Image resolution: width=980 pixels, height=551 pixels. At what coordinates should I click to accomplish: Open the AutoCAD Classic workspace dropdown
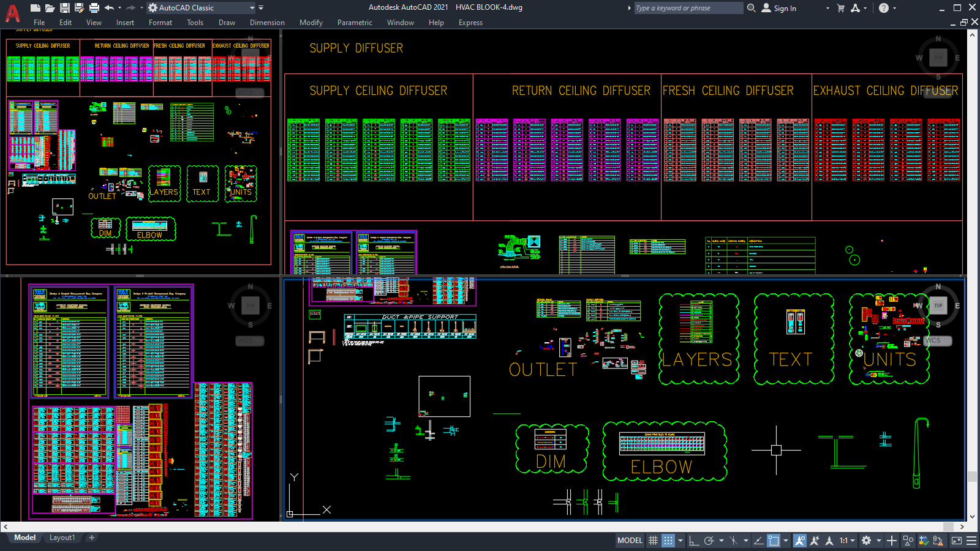(x=253, y=8)
